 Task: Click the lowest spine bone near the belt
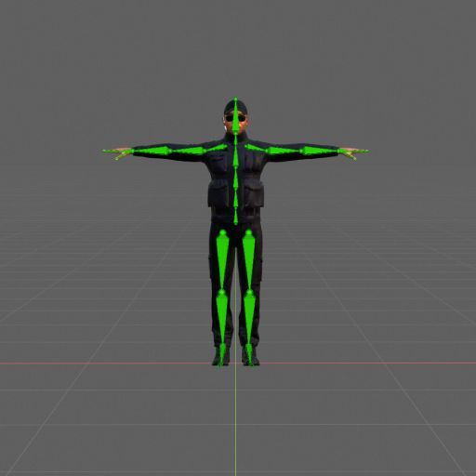(x=236, y=215)
